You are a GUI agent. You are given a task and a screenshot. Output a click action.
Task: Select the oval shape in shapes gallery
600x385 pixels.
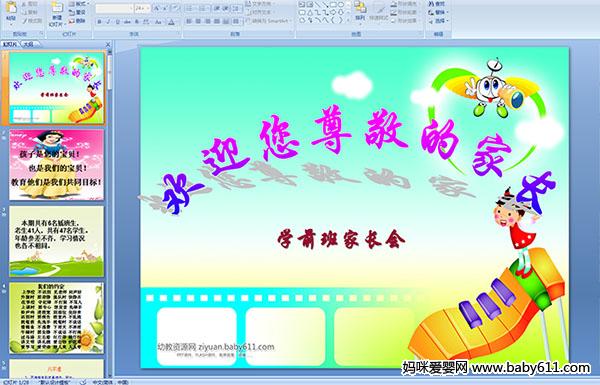[x=341, y=4]
